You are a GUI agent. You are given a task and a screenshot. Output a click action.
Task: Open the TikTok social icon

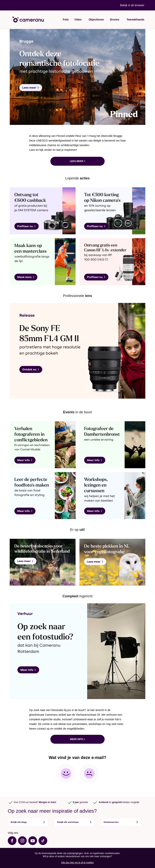tap(43, 840)
